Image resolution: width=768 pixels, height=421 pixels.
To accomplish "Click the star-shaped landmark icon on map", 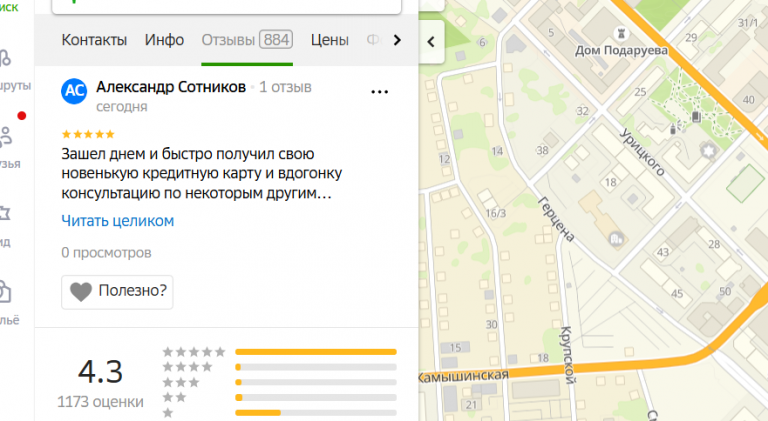I will [x=708, y=151].
